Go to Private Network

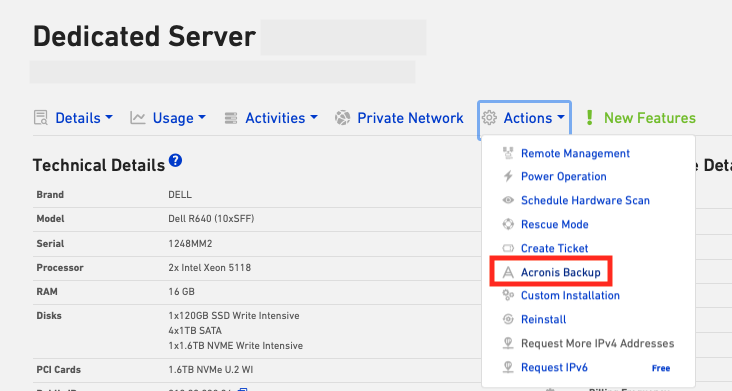[410, 118]
